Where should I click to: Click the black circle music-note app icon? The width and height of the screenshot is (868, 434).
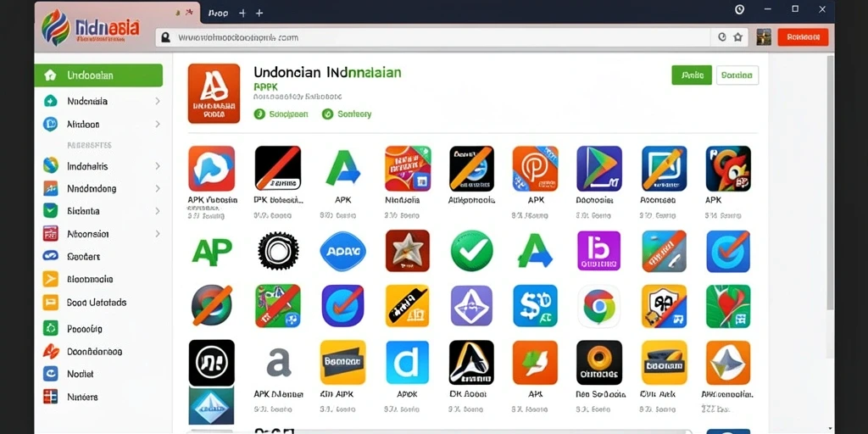(211, 363)
